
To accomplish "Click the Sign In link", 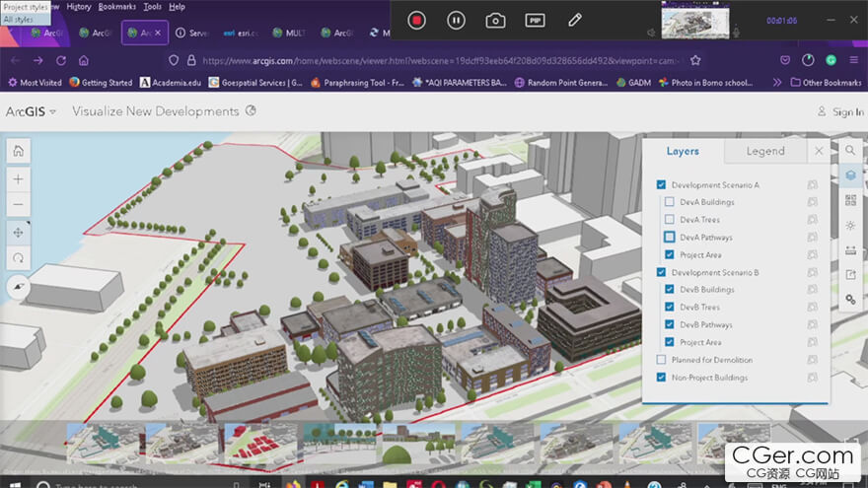I will [x=840, y=111].
